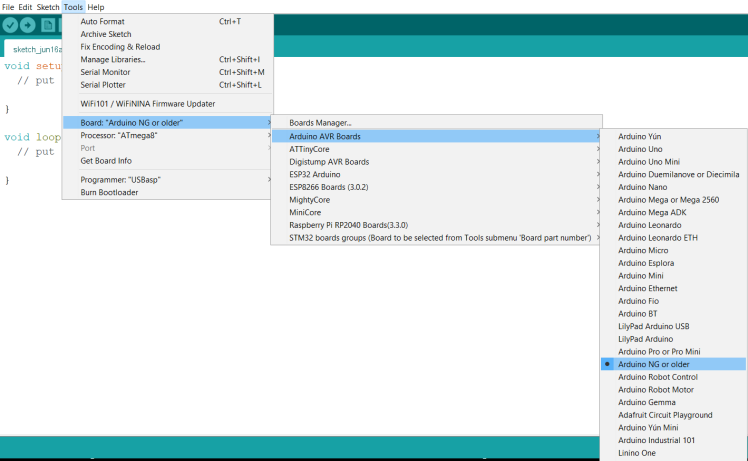Screen dimensions: 748x461
Task: Open the Edit menu
Action: [25, 7]
